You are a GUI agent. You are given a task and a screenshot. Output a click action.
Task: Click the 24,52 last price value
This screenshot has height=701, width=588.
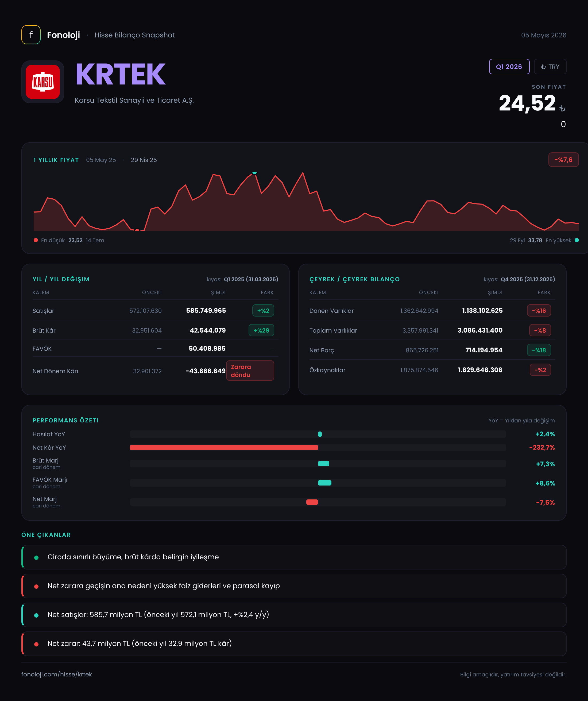click(x=527, y=103)
